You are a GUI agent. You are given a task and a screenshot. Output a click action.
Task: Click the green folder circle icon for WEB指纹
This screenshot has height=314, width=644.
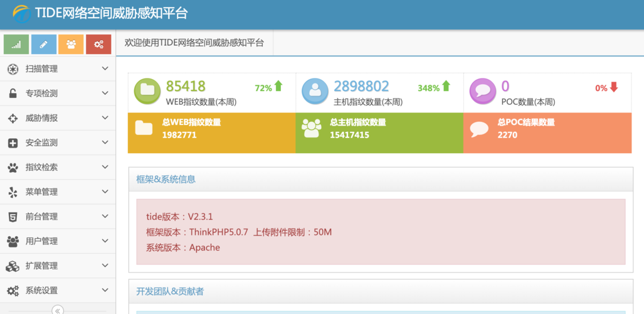[147, 91]
